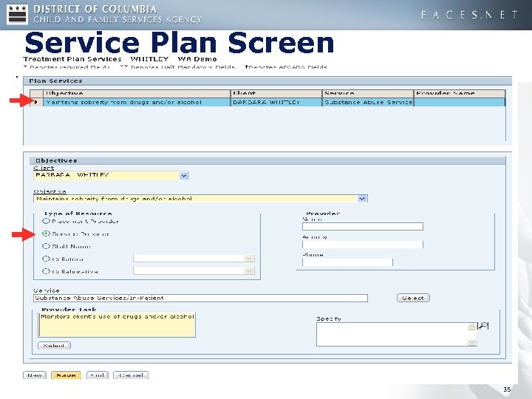The image size is (532, 399).
Task: Choose the Staff Name radio option
Action: (46, 246)
